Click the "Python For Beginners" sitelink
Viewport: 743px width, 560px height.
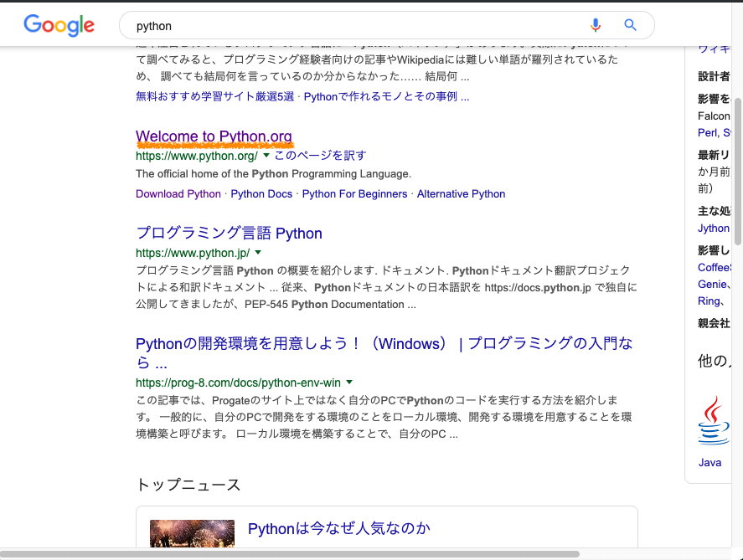(353, 193)
